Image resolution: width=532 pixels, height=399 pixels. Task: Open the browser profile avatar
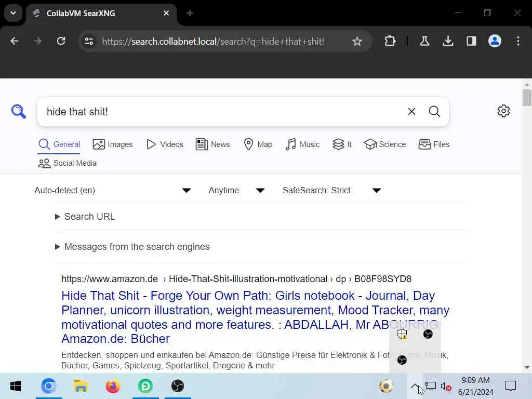(x=495, y=41)
